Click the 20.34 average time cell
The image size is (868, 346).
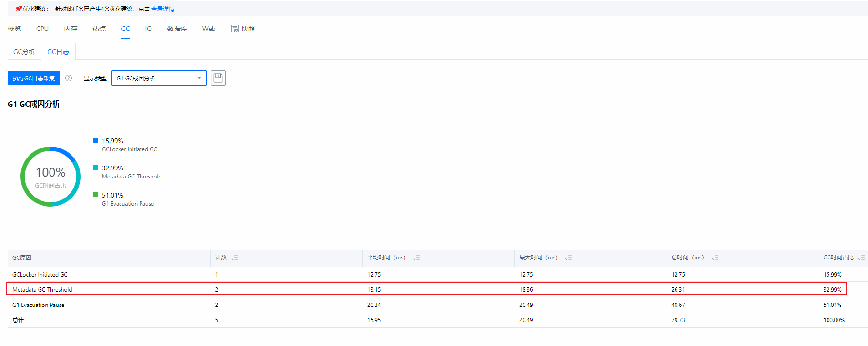374,305
